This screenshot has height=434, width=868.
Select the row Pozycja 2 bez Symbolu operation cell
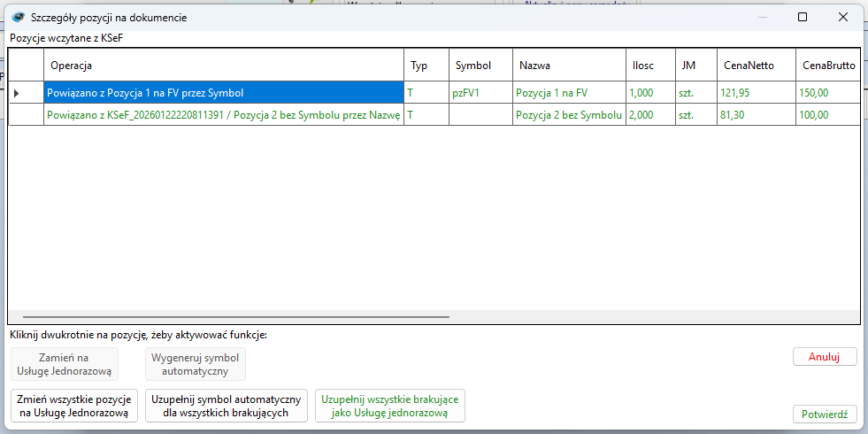tap(223, 115)
